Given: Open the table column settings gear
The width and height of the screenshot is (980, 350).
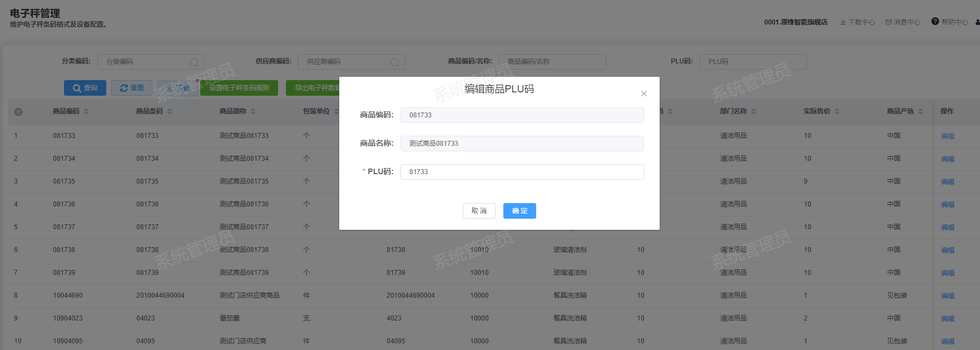Looking at the screenshot, I should (x=18, y=112).
